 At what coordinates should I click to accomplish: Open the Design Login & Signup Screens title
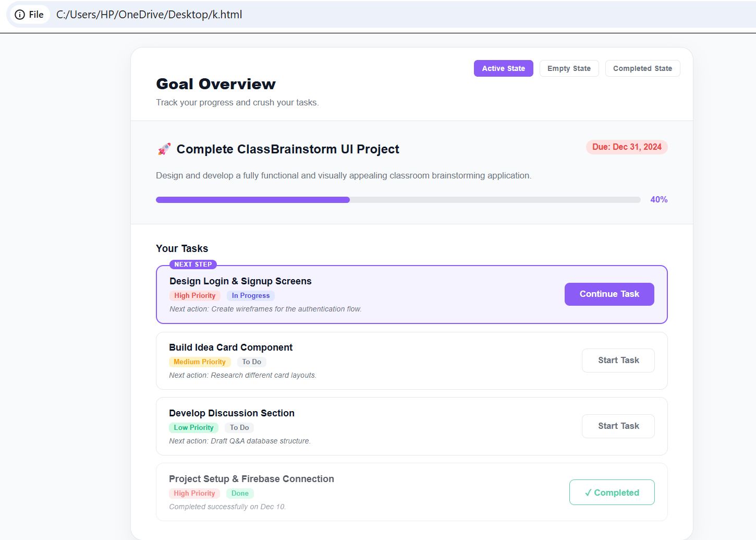[240, 281]
